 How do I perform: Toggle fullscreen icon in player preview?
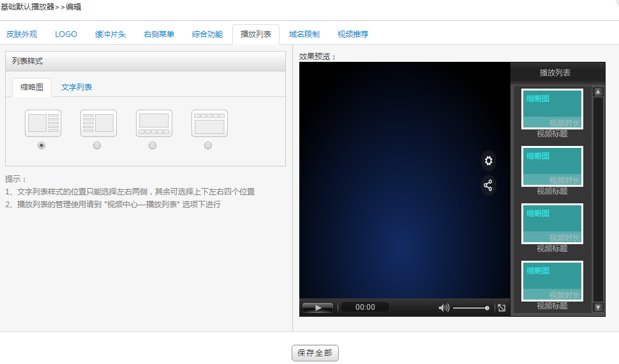(x=502, y=308)
